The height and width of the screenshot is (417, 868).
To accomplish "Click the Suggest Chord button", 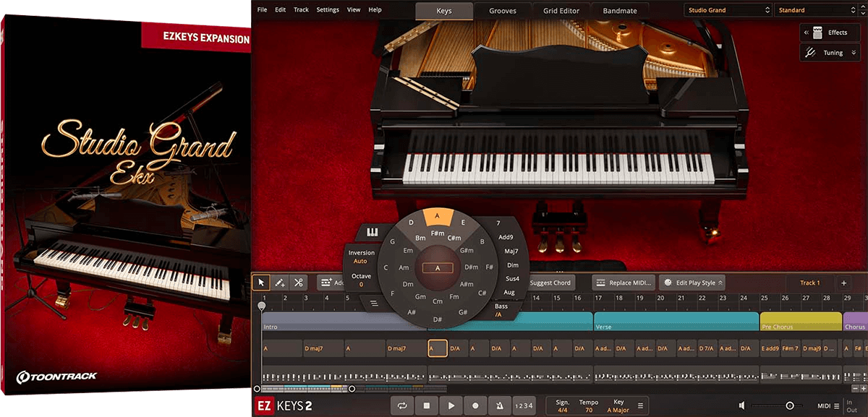I will tap(550, 283).
